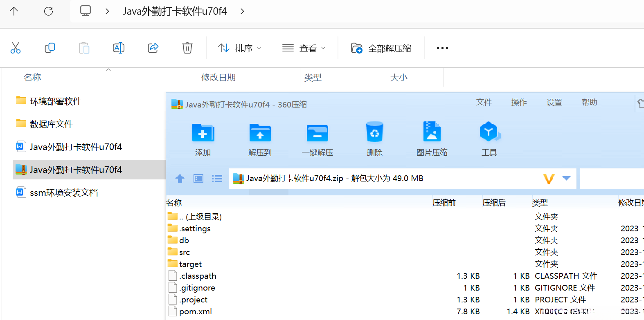The width and height of the screenshot is (644, 320).
Task: Click the blue up-arrow in 360压缩 path bar
Action: point(180,179)
